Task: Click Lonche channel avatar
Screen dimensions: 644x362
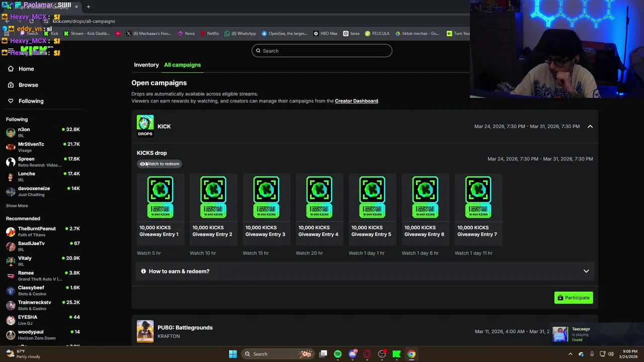Action: [x=11, y=176]
